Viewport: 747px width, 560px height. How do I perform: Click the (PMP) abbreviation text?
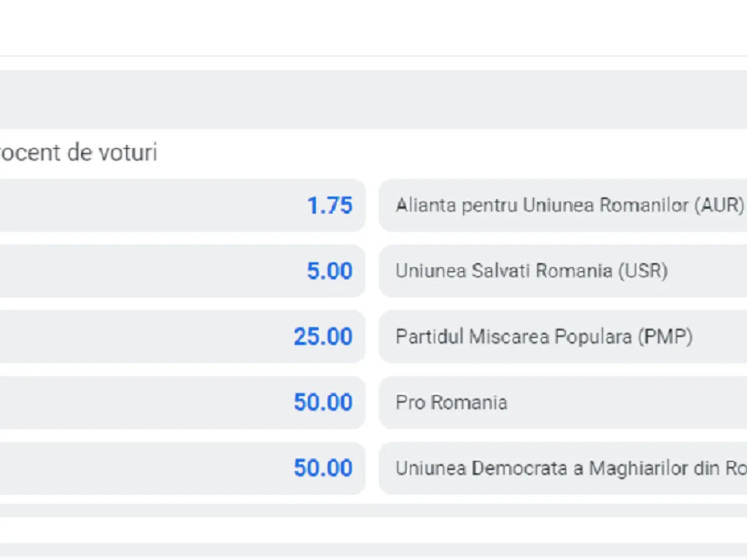tap(665, 337)
